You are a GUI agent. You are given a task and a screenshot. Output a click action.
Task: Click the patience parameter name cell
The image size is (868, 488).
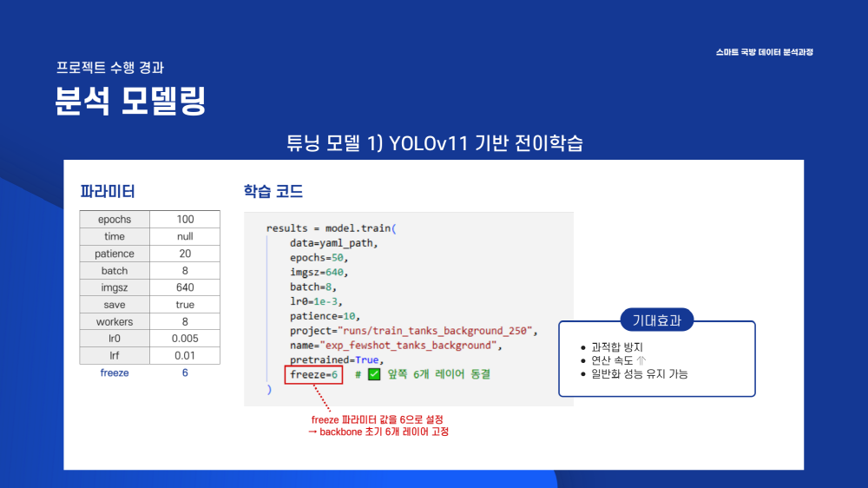coord(115,254)
